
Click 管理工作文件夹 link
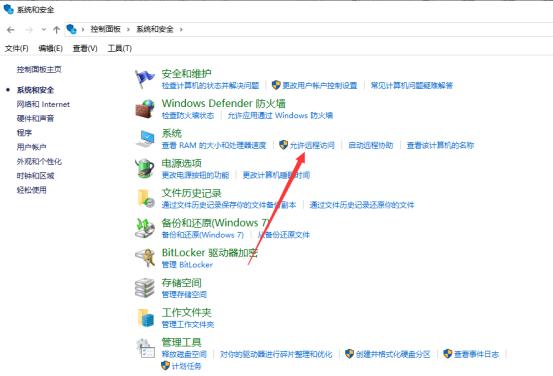point(188,324)
